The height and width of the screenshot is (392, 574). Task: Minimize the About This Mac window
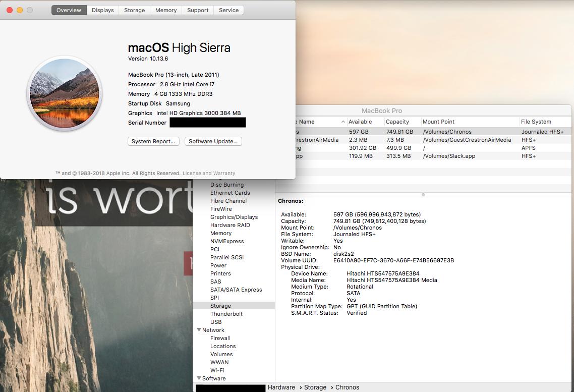(20, 10)
